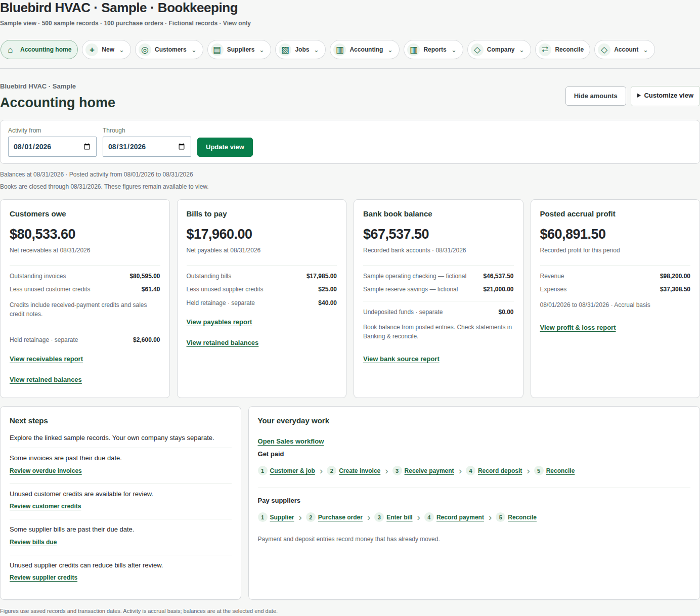This screenshot has width=700, height=616.
Task: Open the Accounting menu
Action: pos(365,50)
